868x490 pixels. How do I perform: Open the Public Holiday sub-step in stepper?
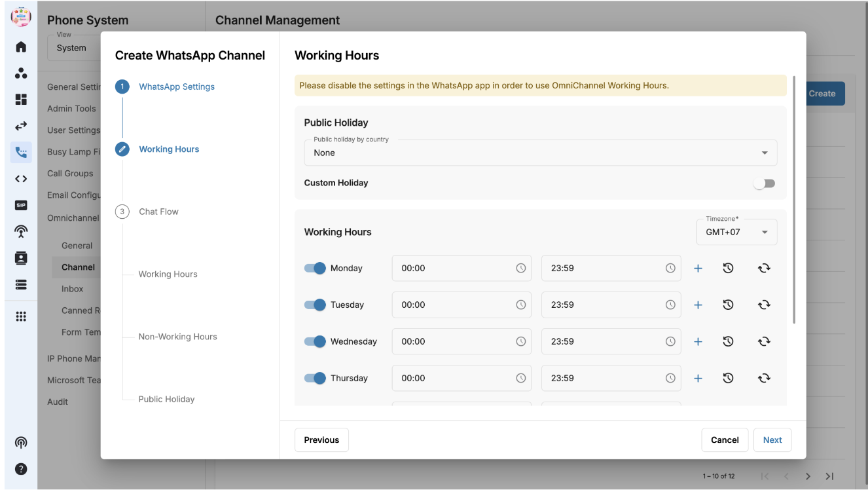166,399
